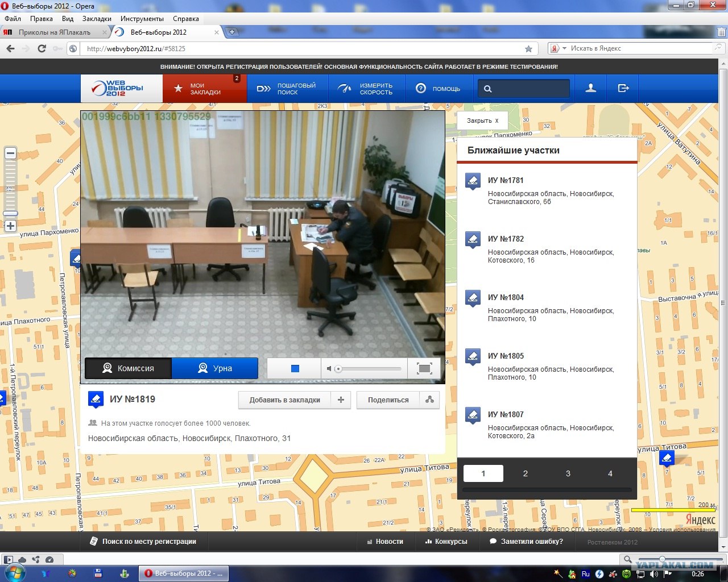Open the Инструменты menu
The image size is (728, 582).
tap(142, 19)
